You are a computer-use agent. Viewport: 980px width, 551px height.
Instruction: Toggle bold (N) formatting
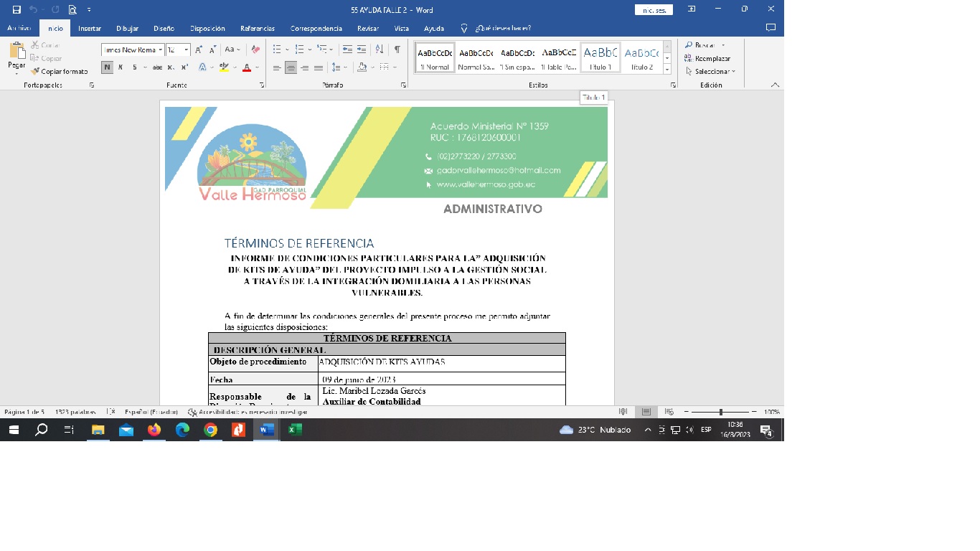(x=107, y=67)
